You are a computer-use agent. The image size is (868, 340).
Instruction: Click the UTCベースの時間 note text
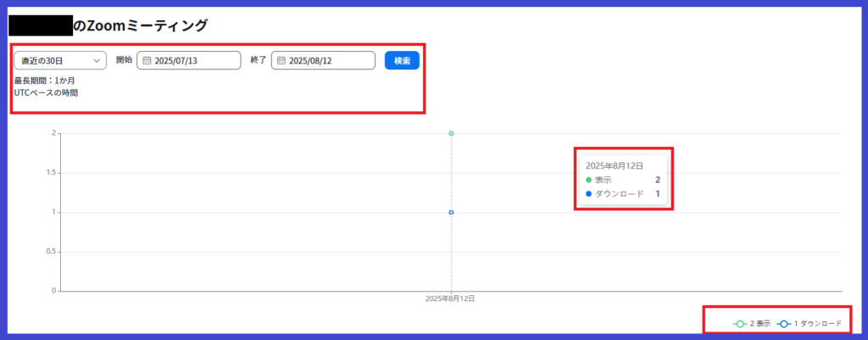pos(46,92)
